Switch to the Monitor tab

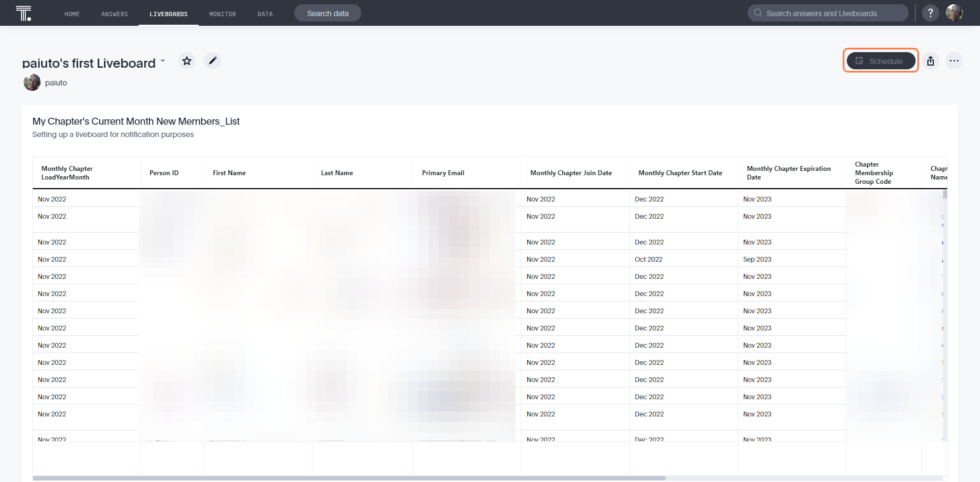(222, 14)
